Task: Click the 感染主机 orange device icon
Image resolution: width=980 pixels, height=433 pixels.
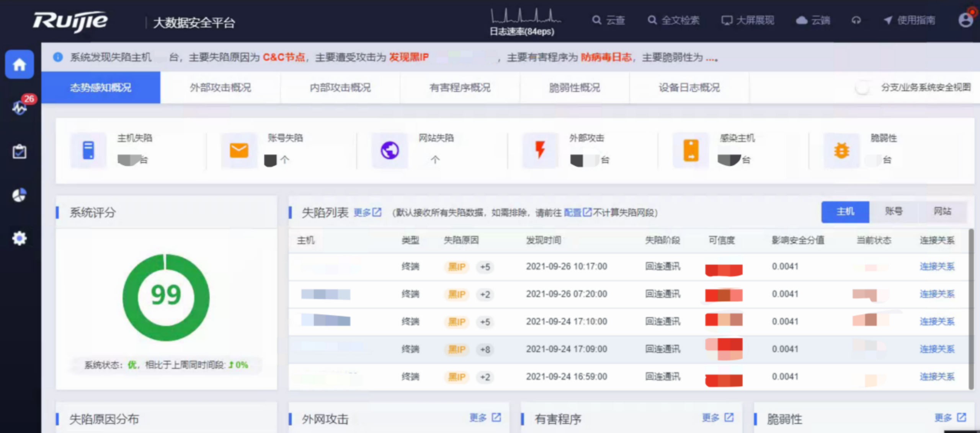Action: tap(691, 150)
